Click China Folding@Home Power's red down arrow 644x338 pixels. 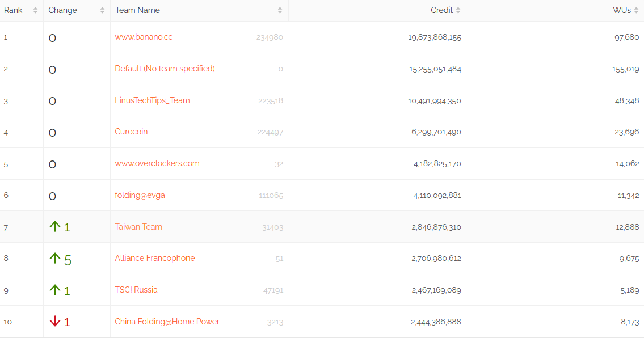pos(54,322)
